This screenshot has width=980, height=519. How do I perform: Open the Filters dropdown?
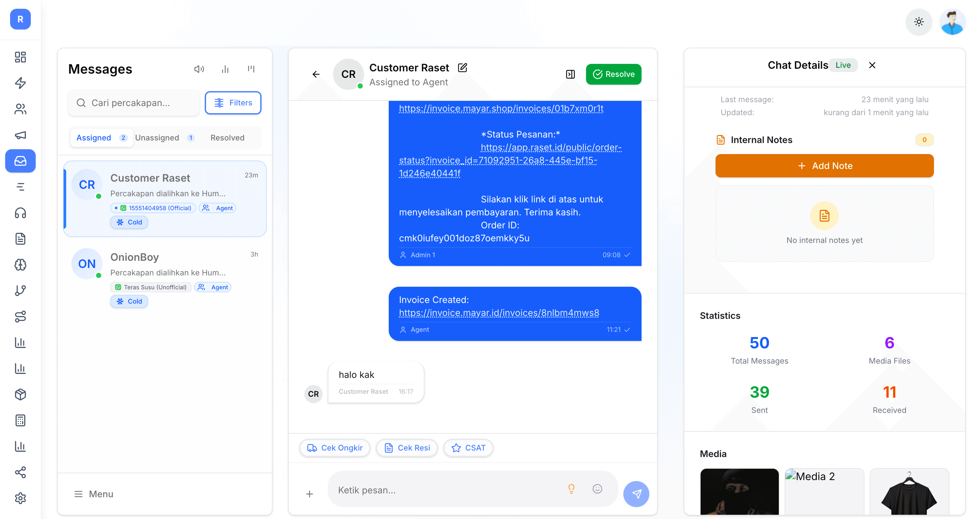coord(233,103)
